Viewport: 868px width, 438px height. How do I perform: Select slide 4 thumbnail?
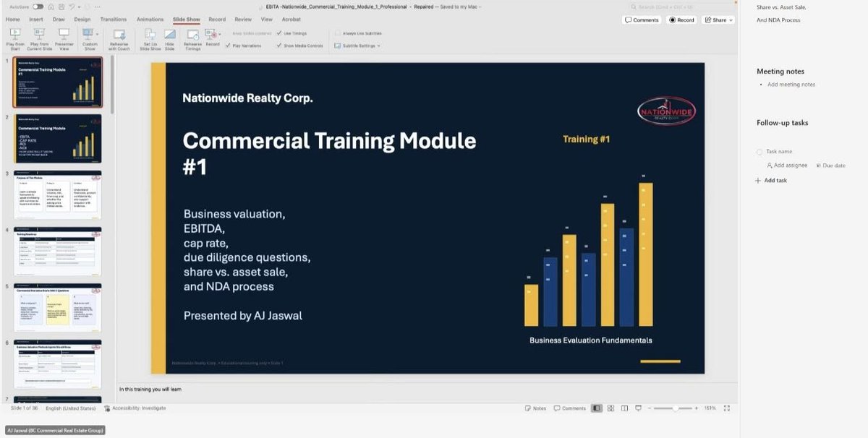(57, 251)
